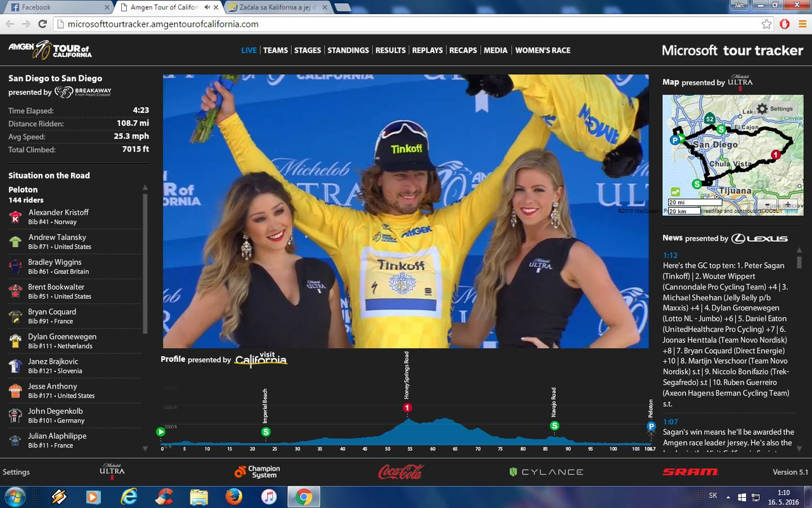The height and width of the screenshot is (508, 812).
Task: Click sprint S marker near El Cajon
Action: pyautogui.click(x=721, y=129)
